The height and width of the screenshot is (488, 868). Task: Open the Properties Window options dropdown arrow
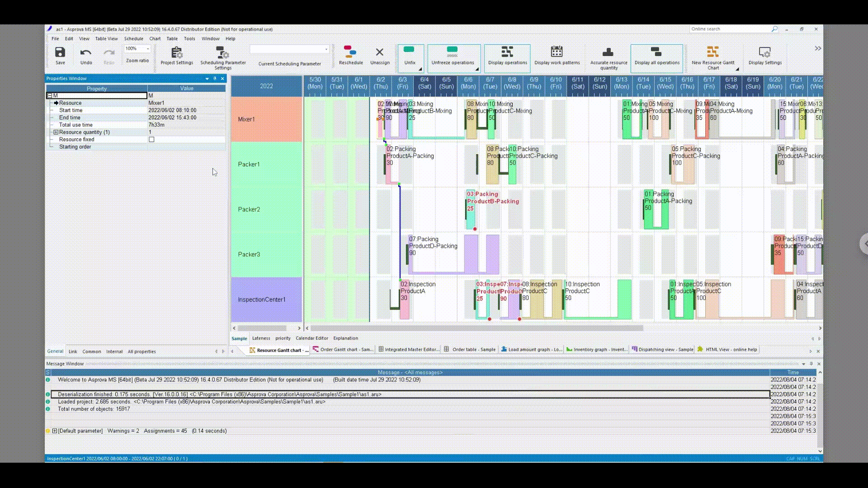(207, 79)
